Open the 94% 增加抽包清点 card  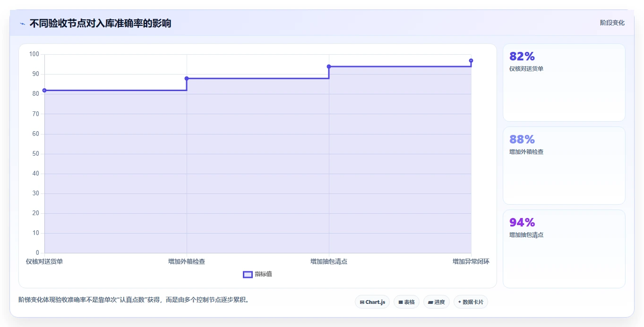coord(564,249)
